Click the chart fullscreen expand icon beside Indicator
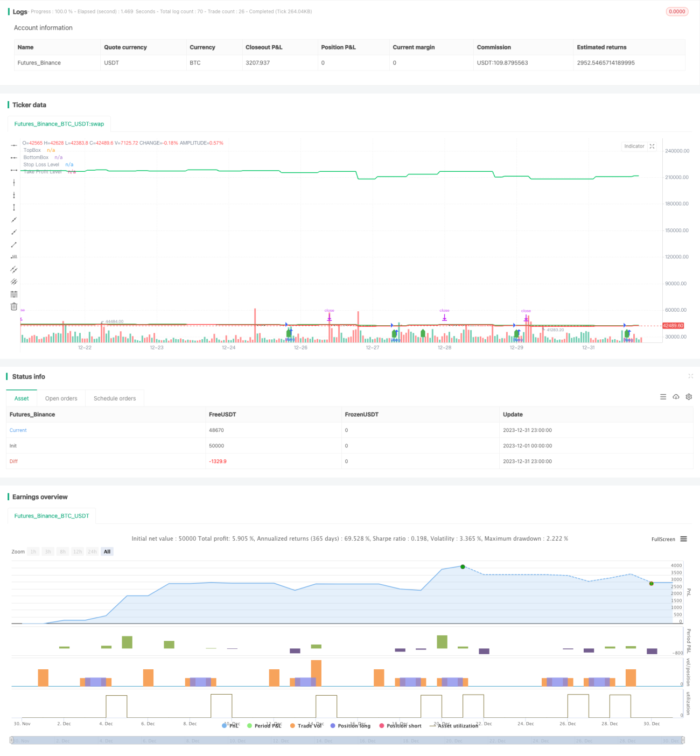This screenshot has width=700, height=756. (x=652, y=146)
